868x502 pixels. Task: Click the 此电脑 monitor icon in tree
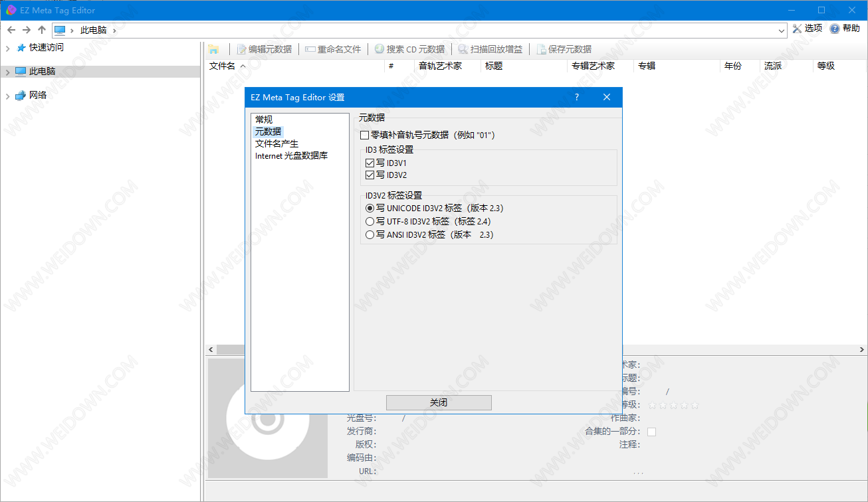[x=21, y=72]
